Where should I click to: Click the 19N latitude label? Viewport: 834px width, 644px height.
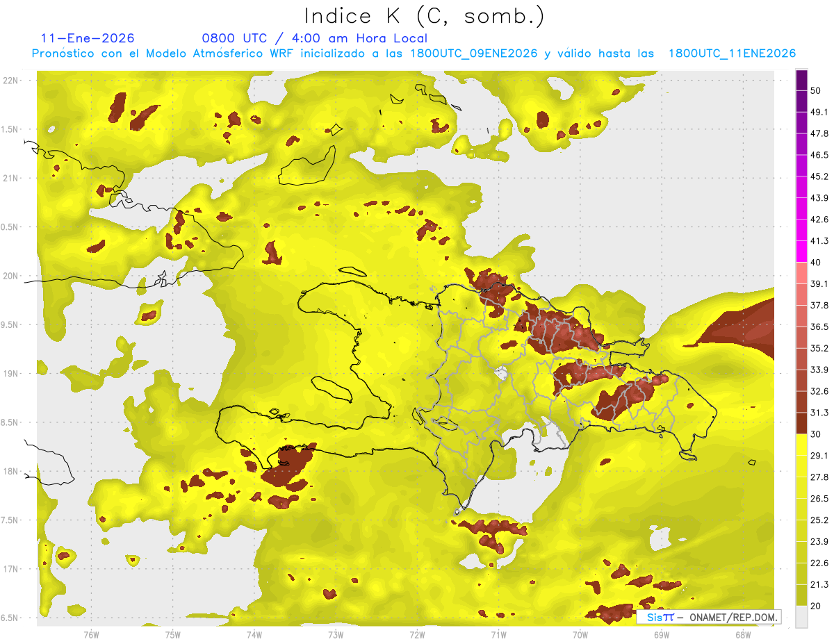click(x=12, y=373)
